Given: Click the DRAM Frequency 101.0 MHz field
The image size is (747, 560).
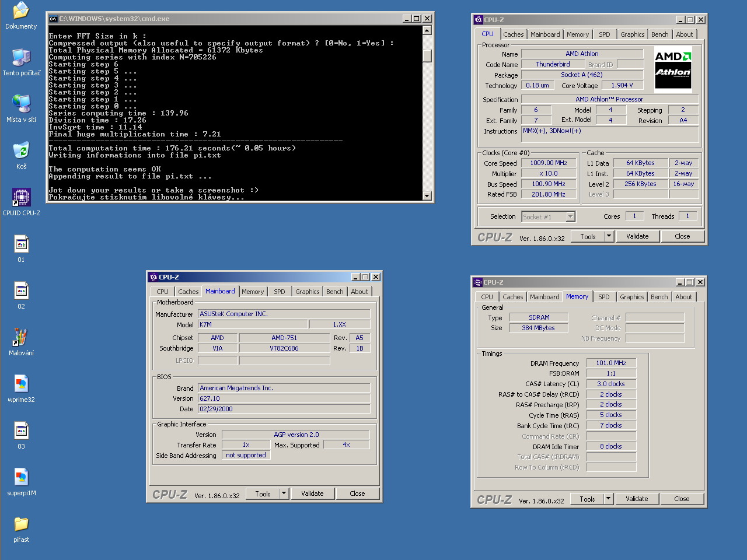Looking at the screenshot, I should point(611,363).
